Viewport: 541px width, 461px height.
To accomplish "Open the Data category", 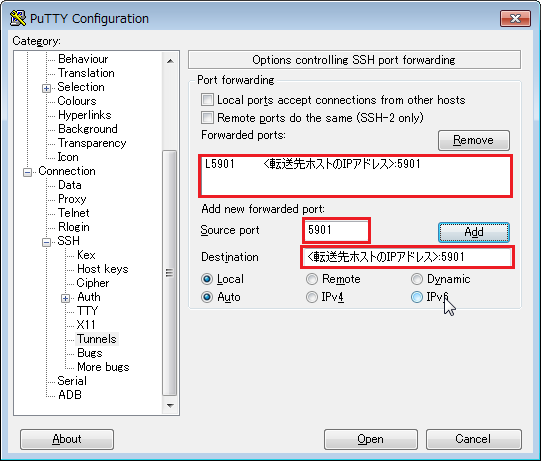I will coord(70,185).
